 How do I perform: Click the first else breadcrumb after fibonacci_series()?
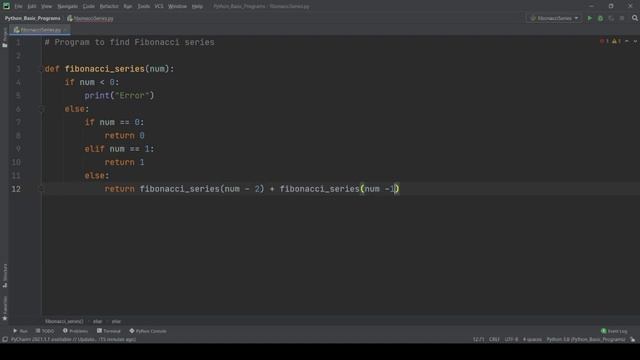pos(98,322)
